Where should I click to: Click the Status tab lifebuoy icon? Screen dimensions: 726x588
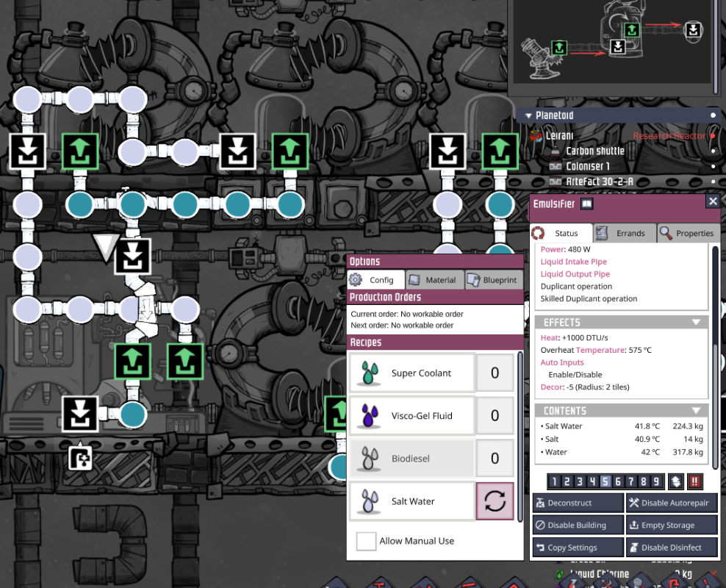[x=538, y=233]
